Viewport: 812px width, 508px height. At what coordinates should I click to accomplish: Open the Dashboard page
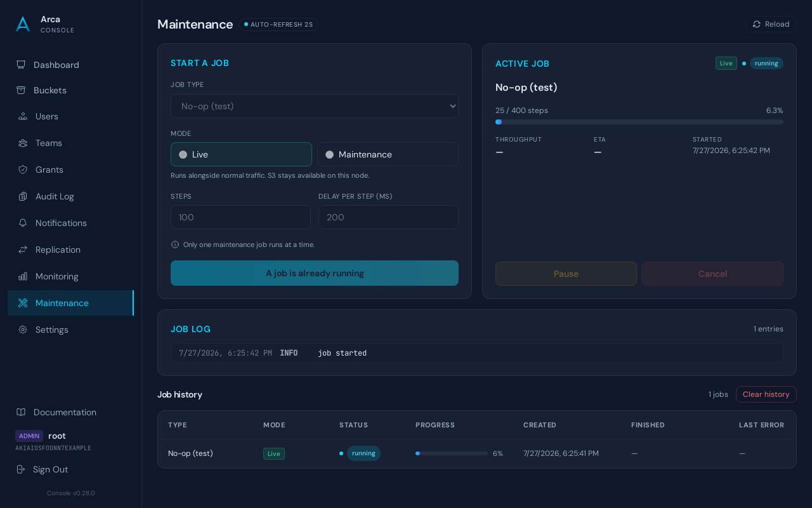pyautogui.click(x=70, y=65)
